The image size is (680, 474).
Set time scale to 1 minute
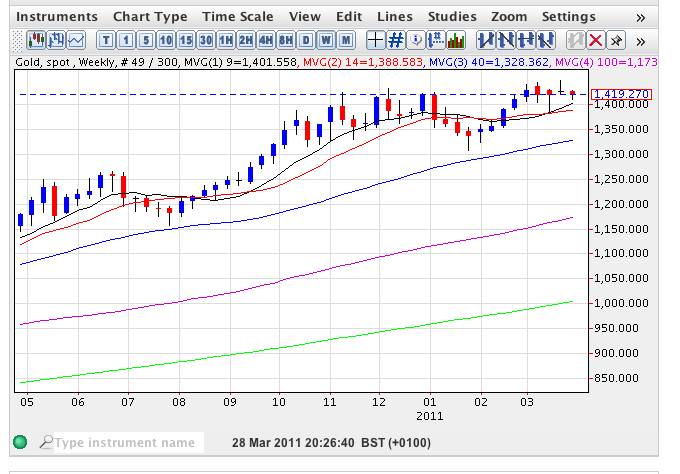[126, 41]
